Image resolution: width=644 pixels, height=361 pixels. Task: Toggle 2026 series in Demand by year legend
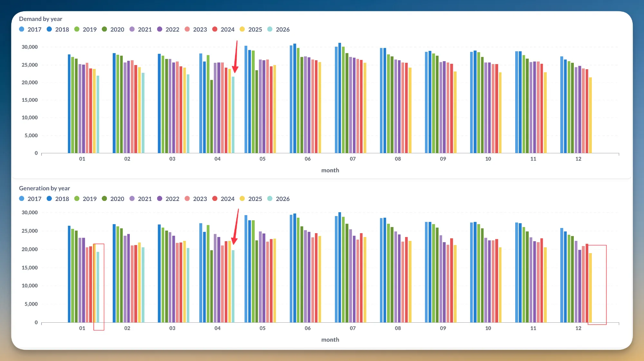[x=279, y=29]
